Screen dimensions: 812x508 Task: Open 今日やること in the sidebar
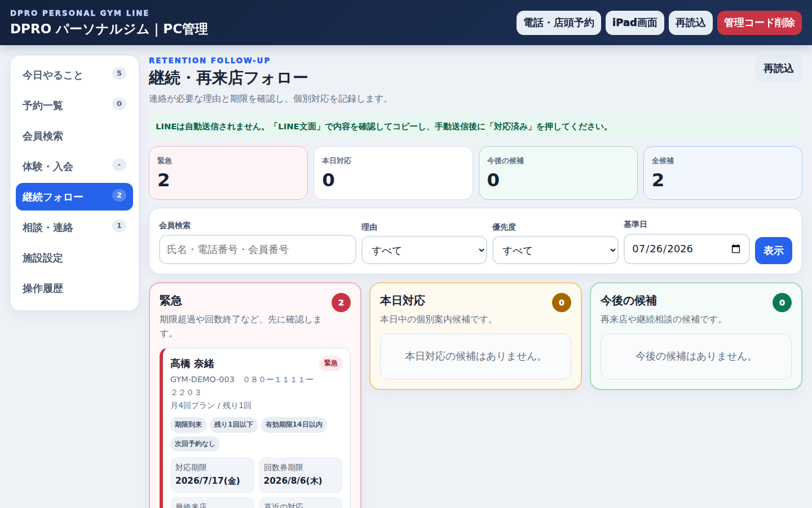click(x=74, y=75)
